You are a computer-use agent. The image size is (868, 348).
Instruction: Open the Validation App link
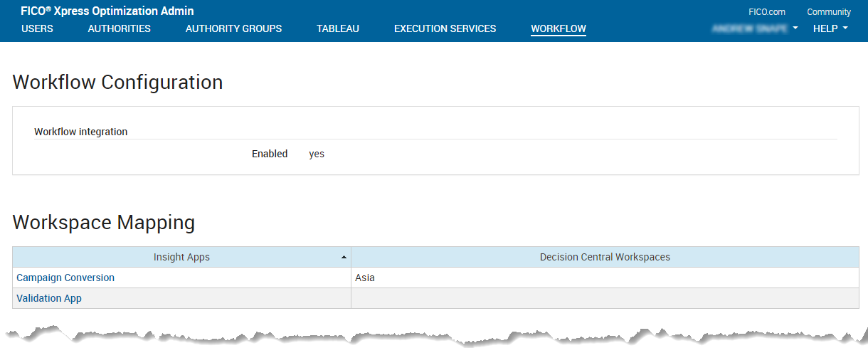click(x=49, y=298)
